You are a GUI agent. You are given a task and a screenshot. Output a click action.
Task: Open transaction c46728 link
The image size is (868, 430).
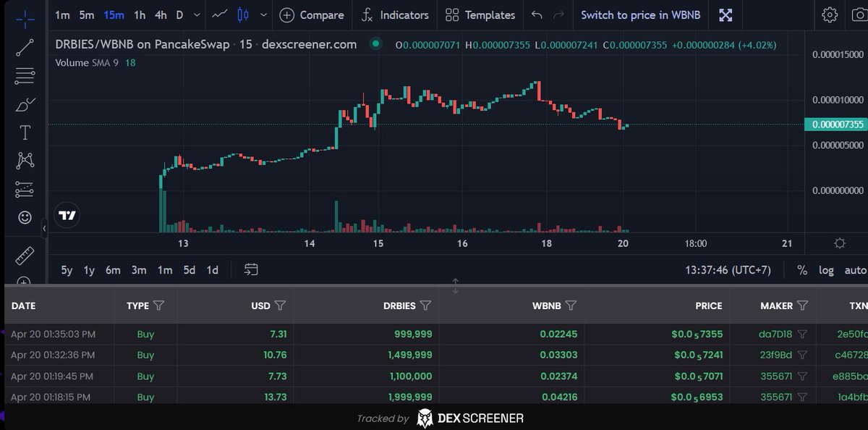click(x=852, y=355)
